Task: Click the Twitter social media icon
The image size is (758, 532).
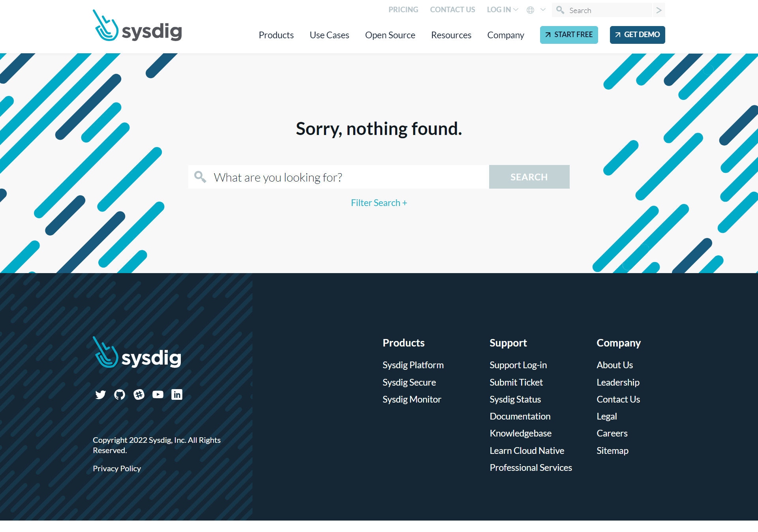Action: pos(100,394)
